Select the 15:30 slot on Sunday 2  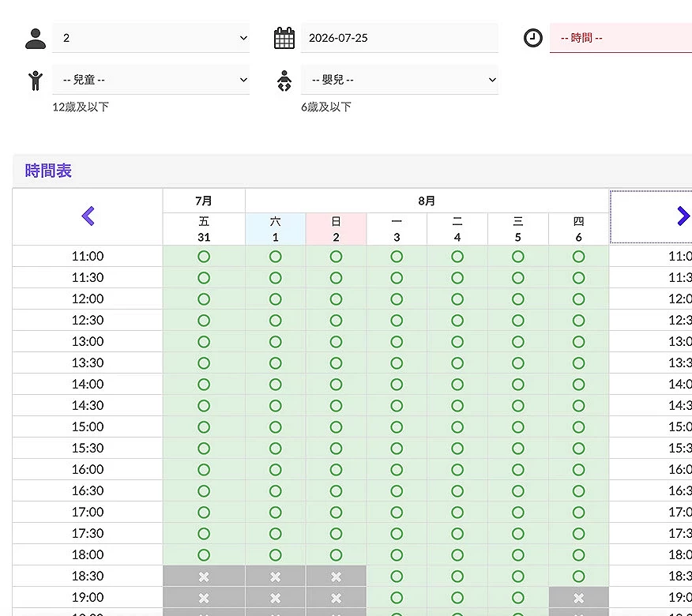[x=336, y=449]
